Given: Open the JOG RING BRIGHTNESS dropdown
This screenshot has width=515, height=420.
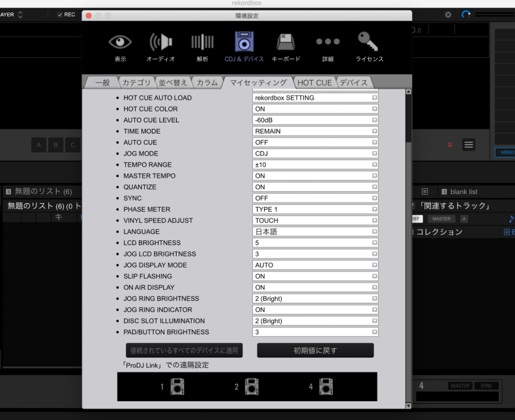Looking at the screenshot, I should pos(316,299).
